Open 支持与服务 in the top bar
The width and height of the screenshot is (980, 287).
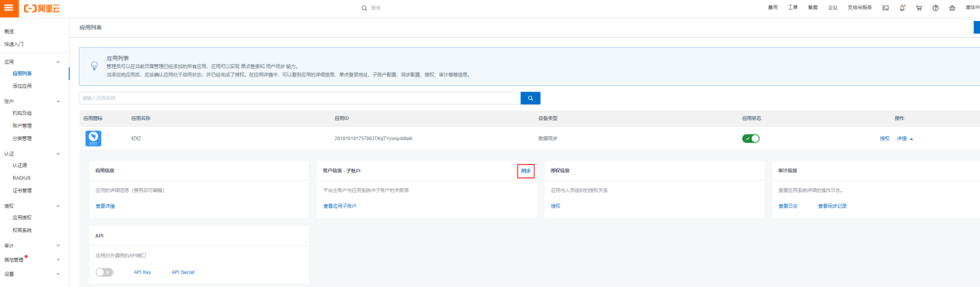[860, 8]
